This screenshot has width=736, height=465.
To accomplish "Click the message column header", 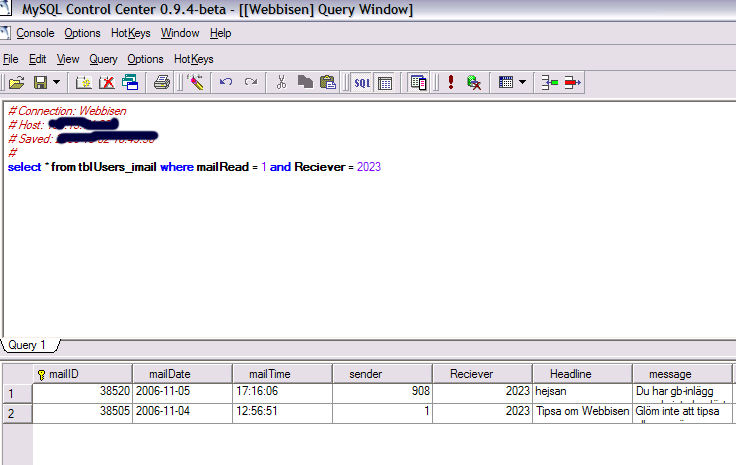I will pos(682,374).
